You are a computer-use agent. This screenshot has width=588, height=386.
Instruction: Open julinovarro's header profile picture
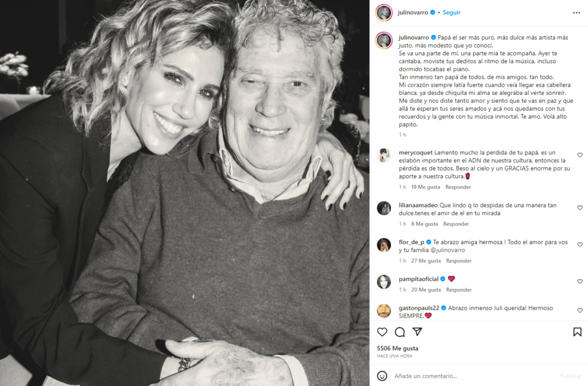[384, 13]
